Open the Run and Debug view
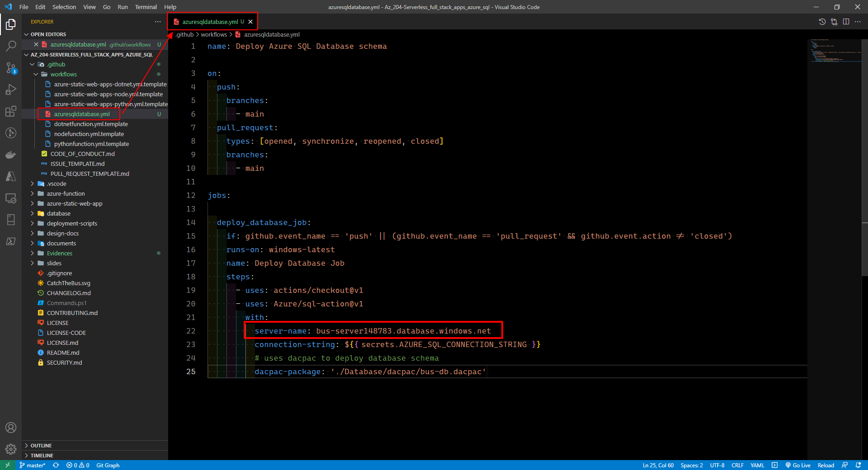The height and width of the screenshot is (470, 868). click(11, 89)
